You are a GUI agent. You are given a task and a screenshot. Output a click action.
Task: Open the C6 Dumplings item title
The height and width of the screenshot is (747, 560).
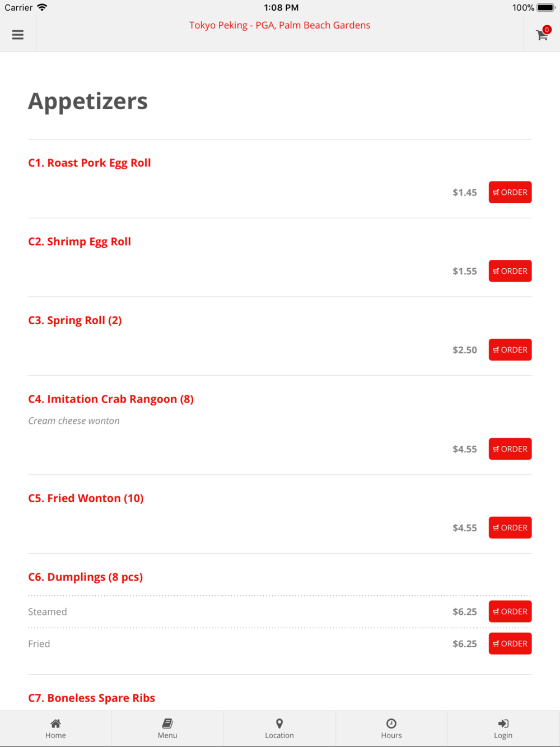86,577
